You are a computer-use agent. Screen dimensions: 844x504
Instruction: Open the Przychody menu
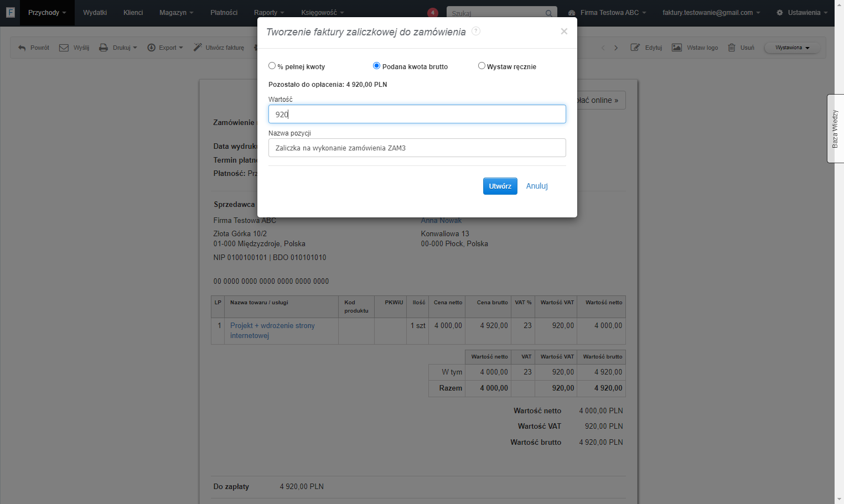[47, 13]
